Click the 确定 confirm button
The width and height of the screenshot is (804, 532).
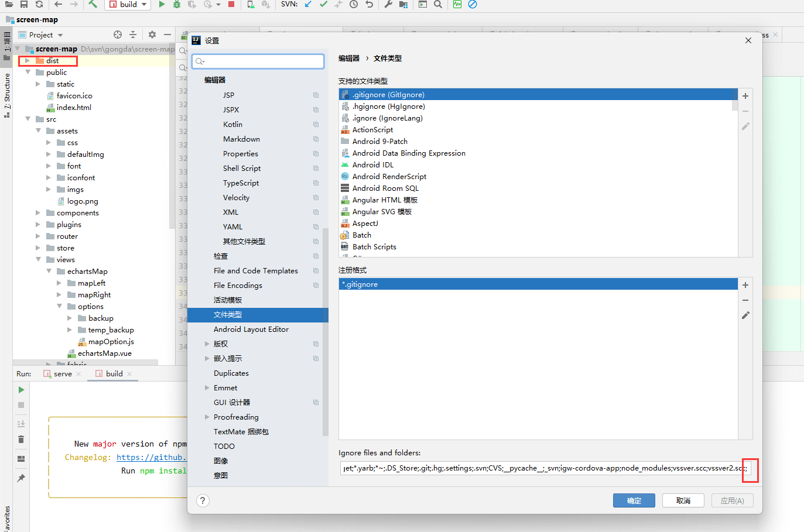634,501
